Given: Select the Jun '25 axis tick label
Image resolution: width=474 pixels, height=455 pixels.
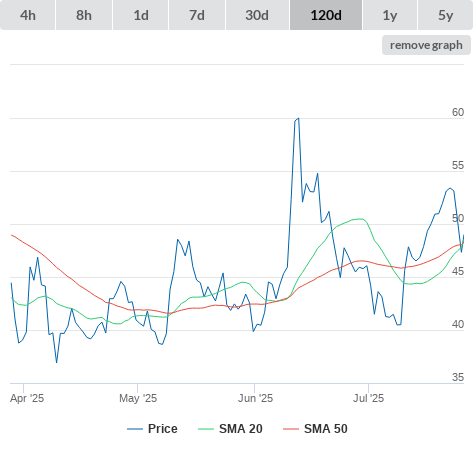Looking at the screenshot, I should pyautogui.click(x=255, y=398).
